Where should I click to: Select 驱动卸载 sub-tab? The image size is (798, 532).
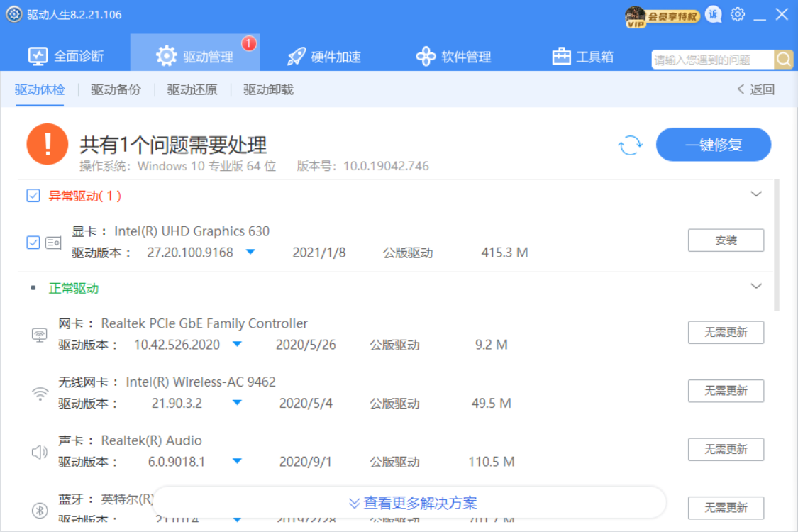(x=268, y=89)
